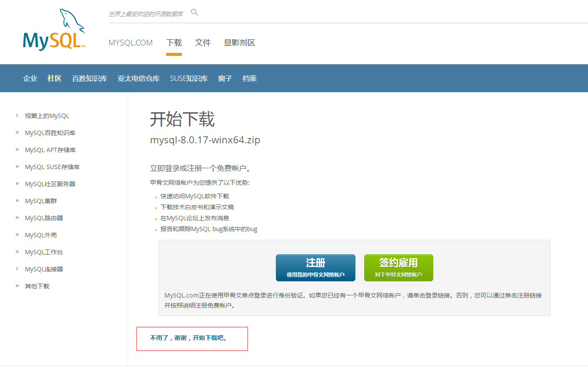This screenshot has width=588, height=367.
Task: Click the 下载技术白皮书和演示文稿 bullet text
Action: 197,207
